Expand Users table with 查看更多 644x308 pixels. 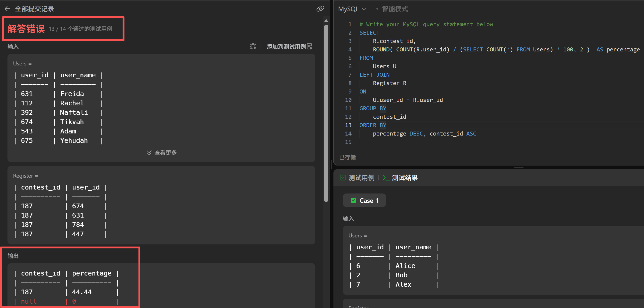pyautogui.click(x=165, y=153)
